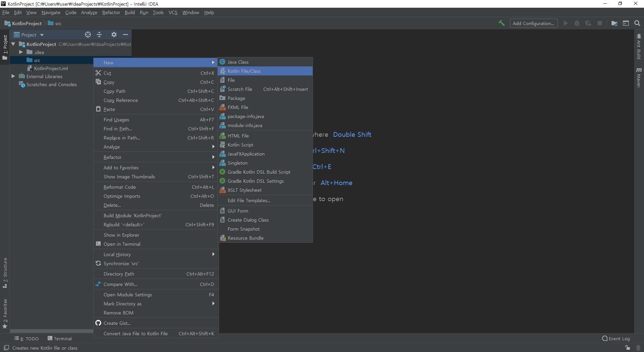This screenshot has width=644, height=352.
Task: Open the Terminal tool window
Action: click(x=60, y=339)
